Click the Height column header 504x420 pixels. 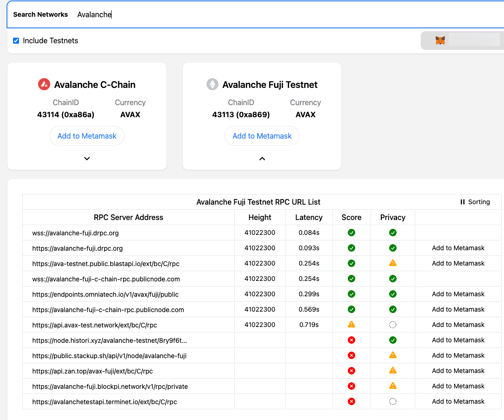coord(260,217)
